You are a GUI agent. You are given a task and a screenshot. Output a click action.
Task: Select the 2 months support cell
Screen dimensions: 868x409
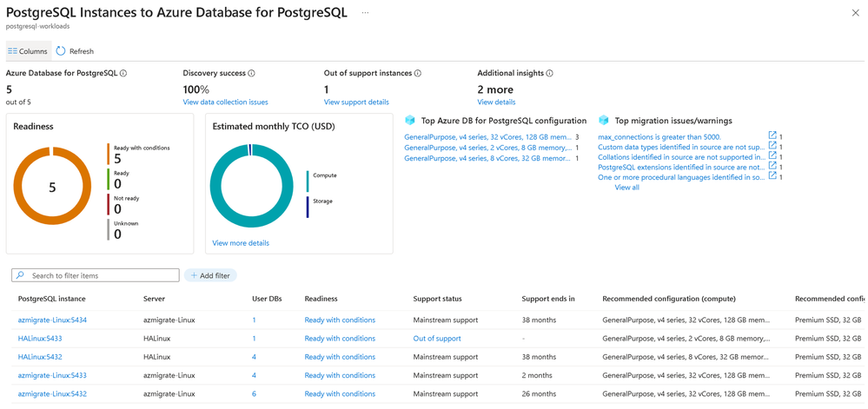click(x=538, y=375)
